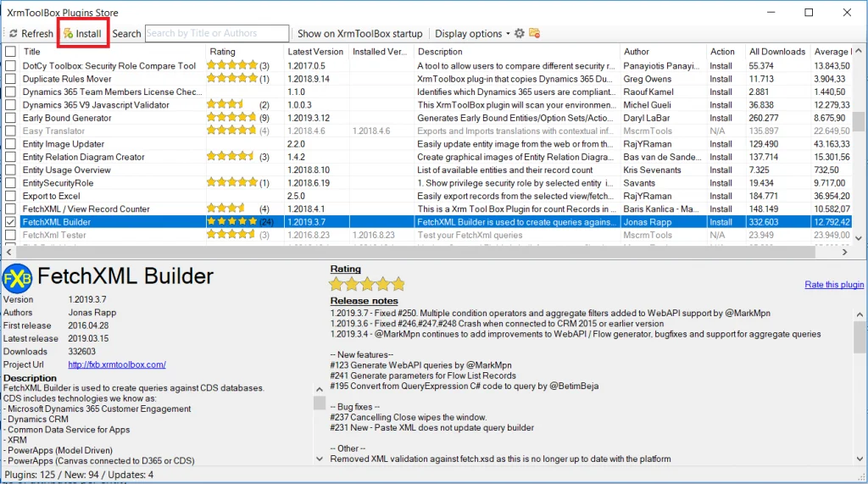Click the up arrow of plugin list scrollbar

(859, 51)
